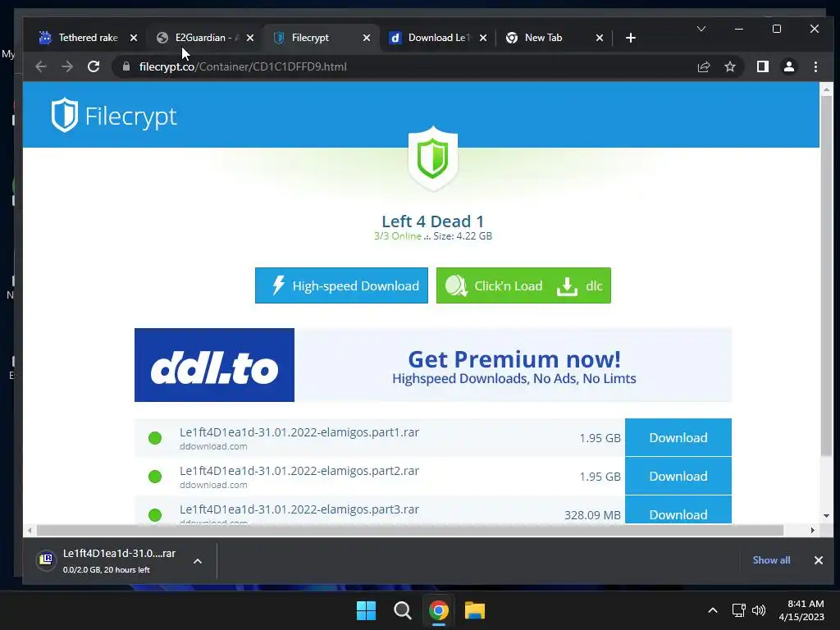Reload the page with the refresh icon
840x630 pixels.
click(94, 66)
